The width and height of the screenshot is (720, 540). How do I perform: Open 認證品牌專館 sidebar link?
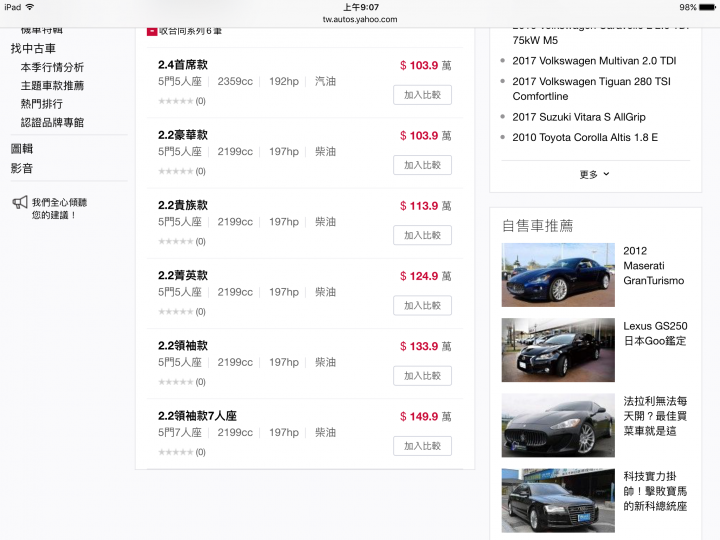point(52,123)
